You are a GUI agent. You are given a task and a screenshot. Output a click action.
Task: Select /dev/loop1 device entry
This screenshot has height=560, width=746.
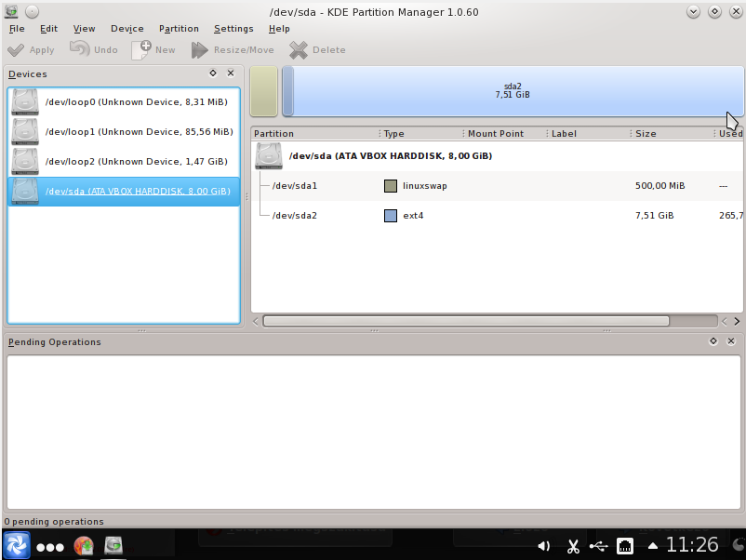[x=124, y=132]
